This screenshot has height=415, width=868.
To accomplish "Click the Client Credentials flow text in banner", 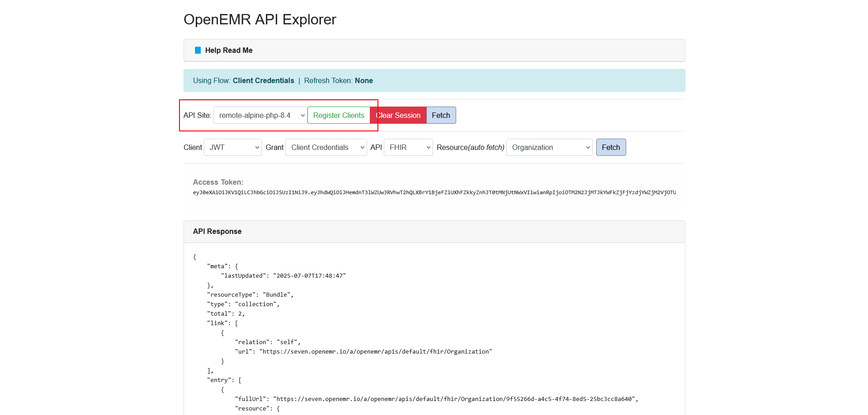I will (263, 80).
